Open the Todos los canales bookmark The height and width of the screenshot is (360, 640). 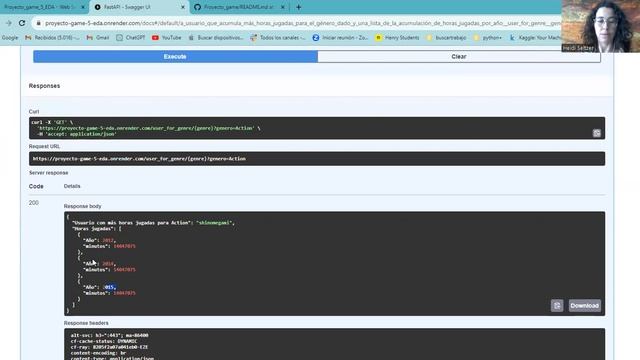pyautogui.click(x=278, y=38)
